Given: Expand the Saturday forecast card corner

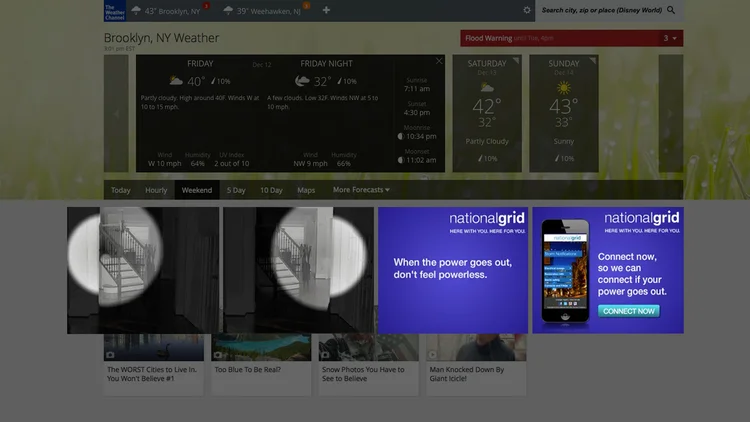Looking at the screenshot, I should point(517,60).
